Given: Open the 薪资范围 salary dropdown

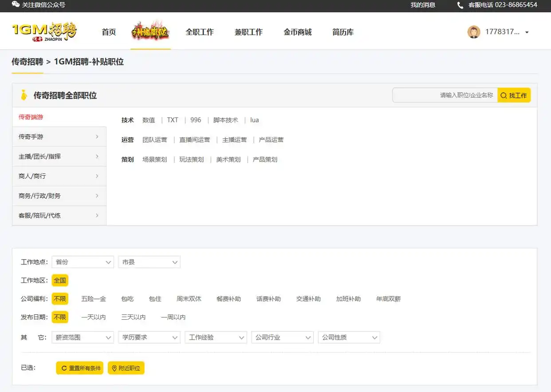Looking at the screenshot, I should [x=83, y=337].
